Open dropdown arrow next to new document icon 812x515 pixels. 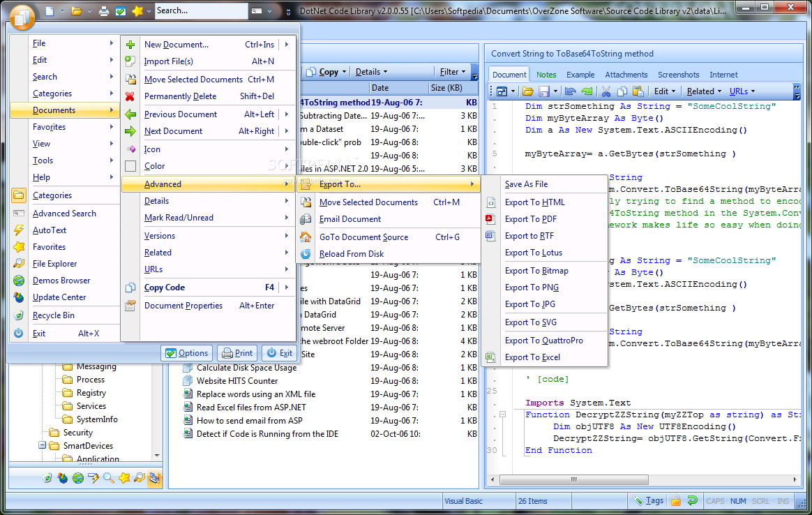point(62,11)
